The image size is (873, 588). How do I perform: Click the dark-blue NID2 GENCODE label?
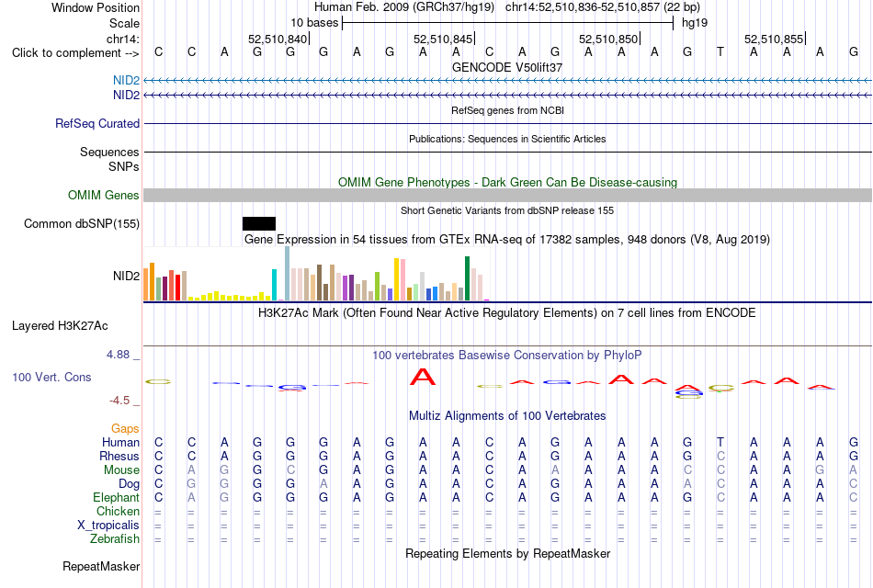point(127,96)
